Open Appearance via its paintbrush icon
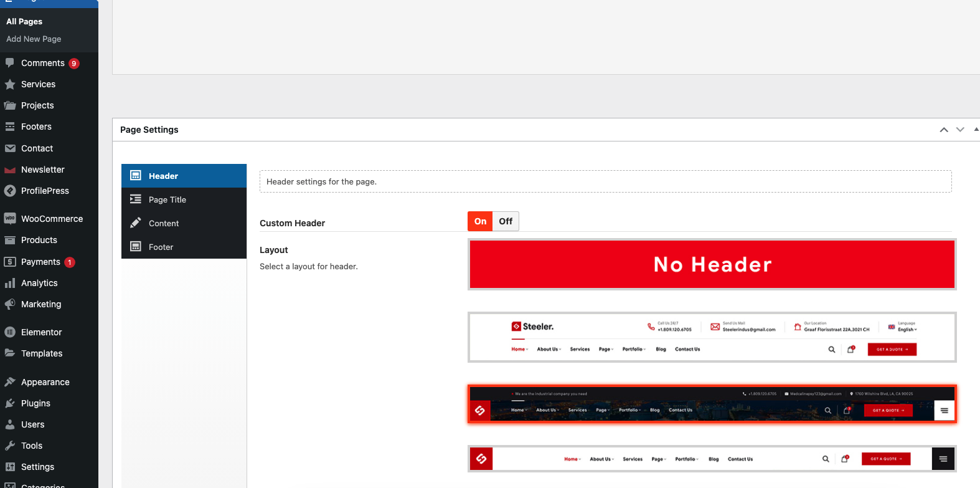 (x=10, y=382)
